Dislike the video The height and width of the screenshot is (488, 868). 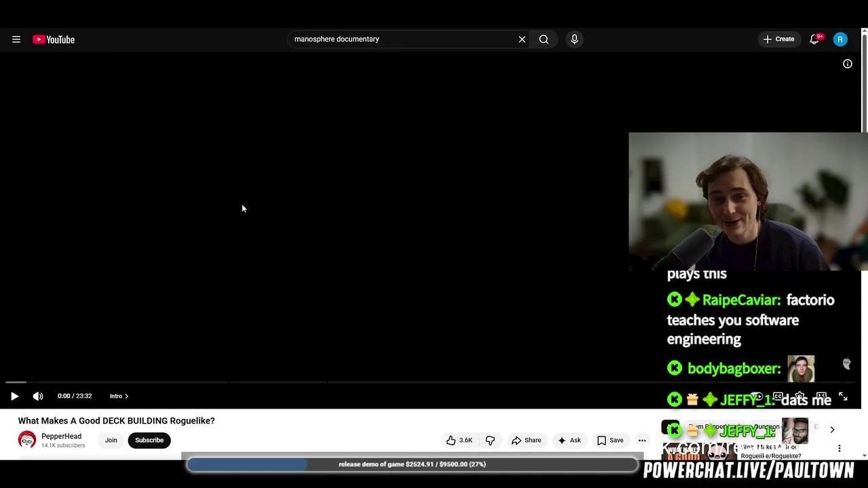490,441
